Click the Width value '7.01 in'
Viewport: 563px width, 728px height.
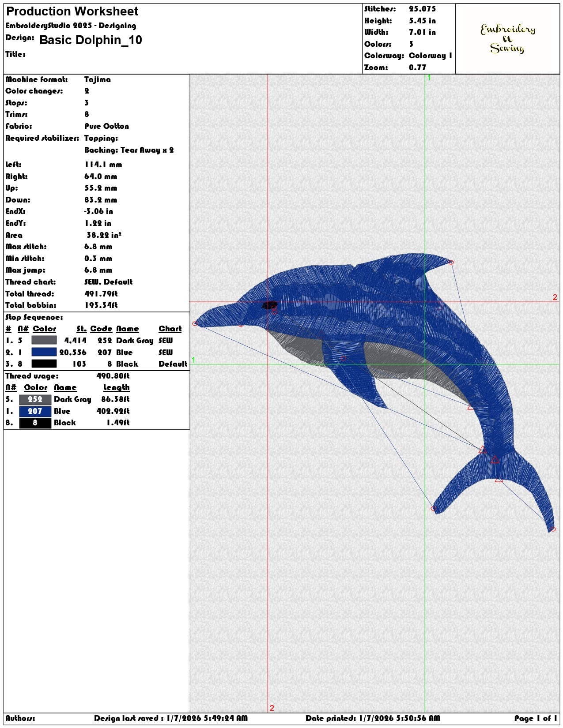[x=422, y=32]
